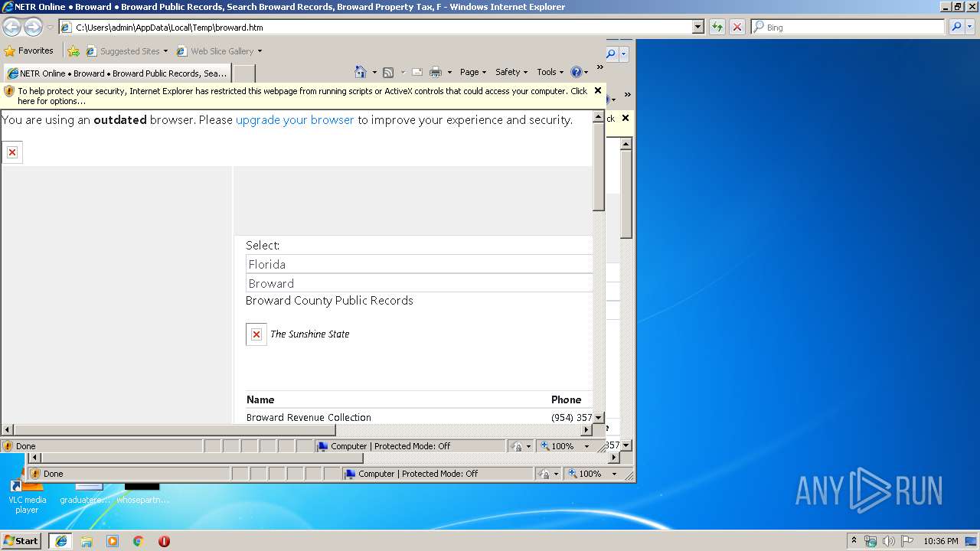This screenshot has height=551, width=980.
Task: Open the Help question mark icon
Action: 576,72
